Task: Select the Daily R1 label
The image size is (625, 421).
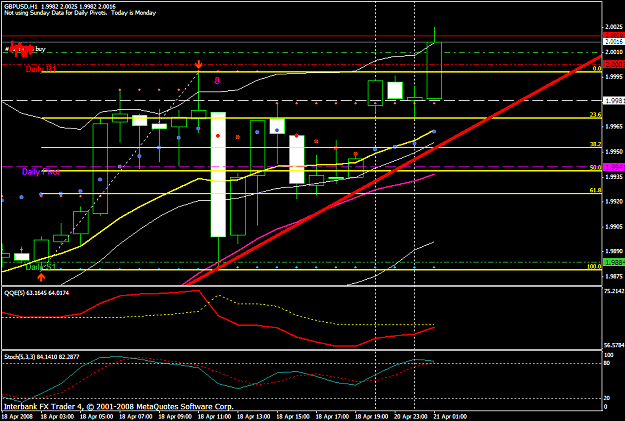Action: tap(41, 69)
